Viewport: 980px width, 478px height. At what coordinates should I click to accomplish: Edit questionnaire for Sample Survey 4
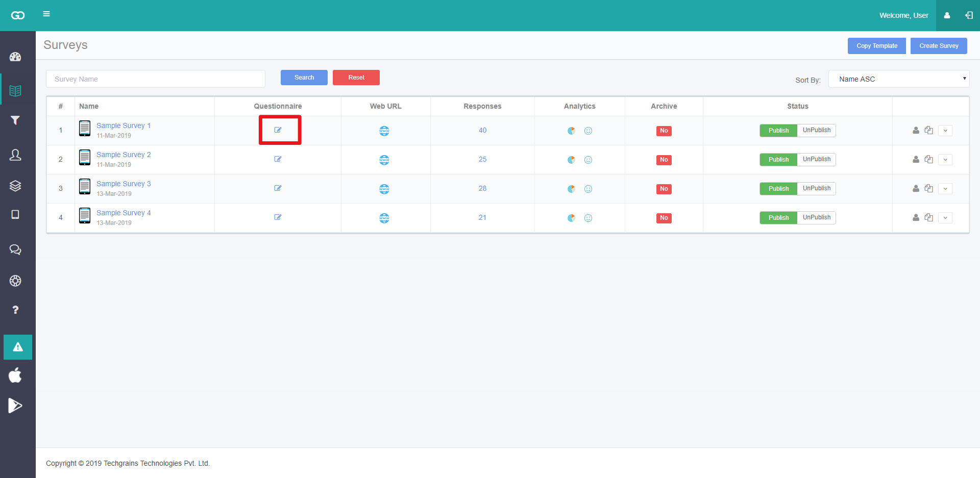tap(278, 217)
